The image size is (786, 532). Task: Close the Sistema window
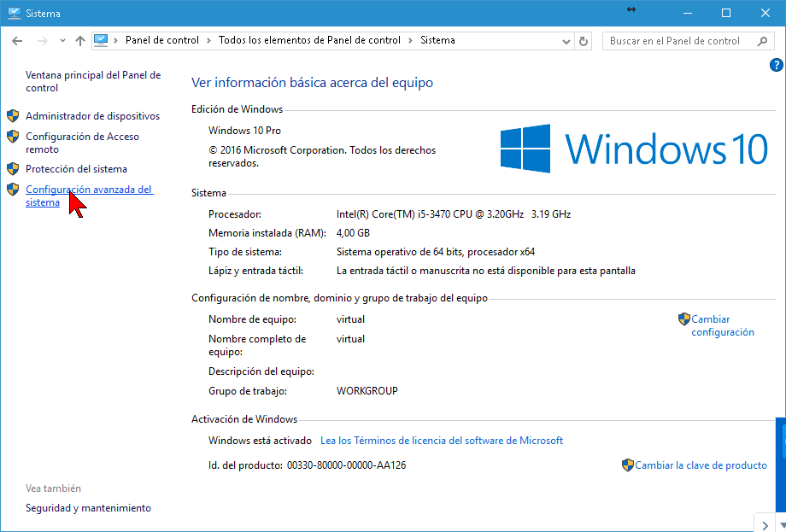coord(765,13)
